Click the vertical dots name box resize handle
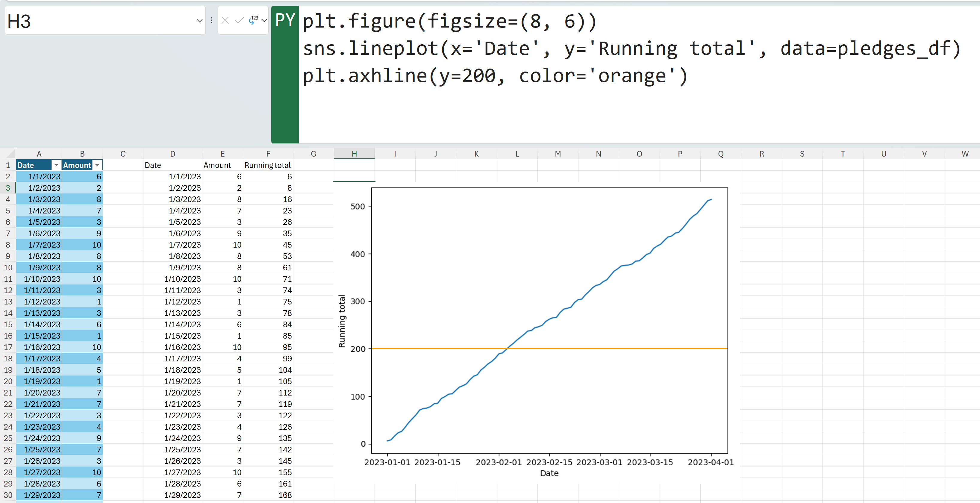 (x=211, y=21)
